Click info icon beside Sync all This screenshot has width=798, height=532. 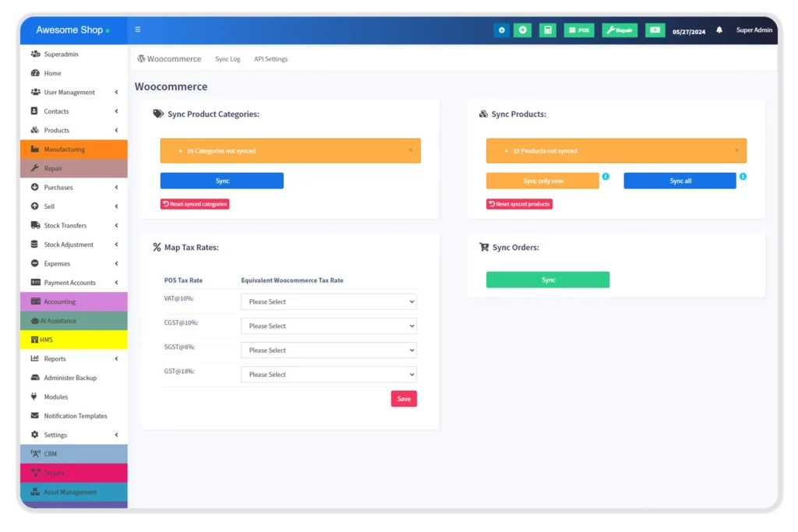(x=743, y=177)
